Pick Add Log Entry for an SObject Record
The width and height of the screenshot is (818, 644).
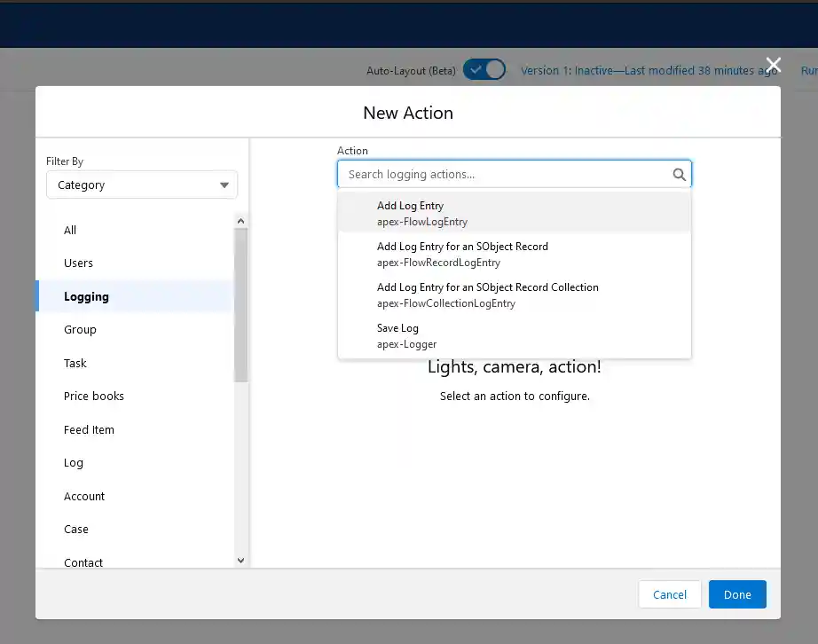coord(462,254)
